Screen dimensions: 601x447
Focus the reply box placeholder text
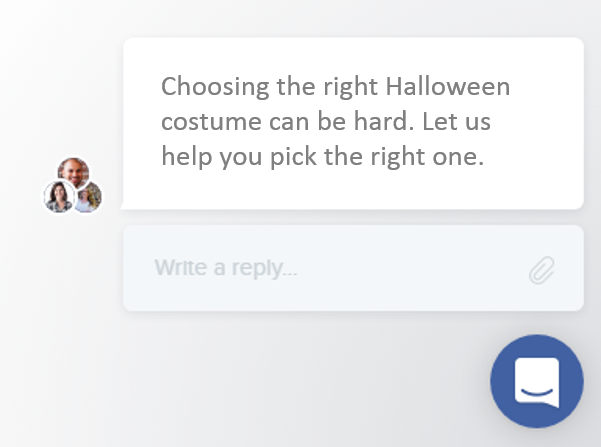click(226, 268)
